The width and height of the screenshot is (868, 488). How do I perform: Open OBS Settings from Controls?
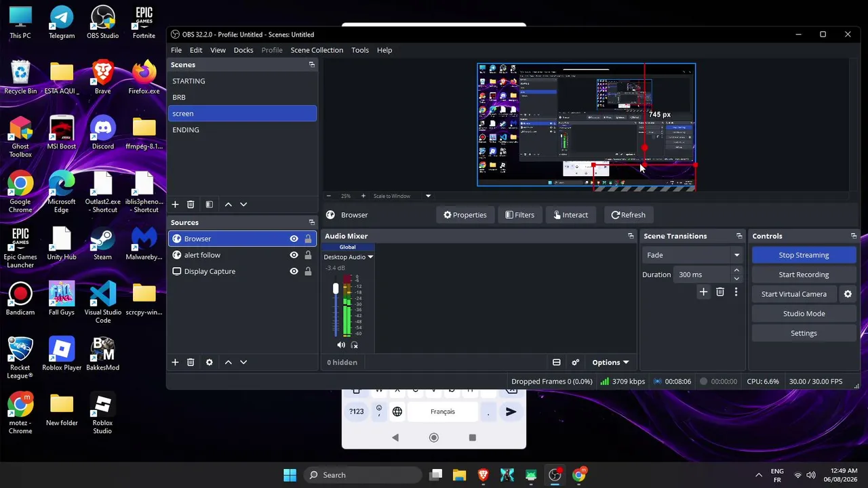804,333
